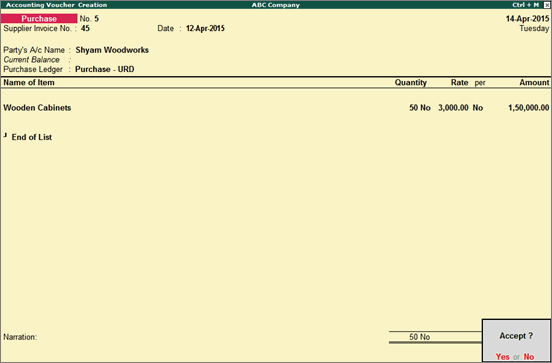This screenshot has width=552, height=363.
Task: Edit the Supplier Invoice No. value 45
Action: pos(85,29)
